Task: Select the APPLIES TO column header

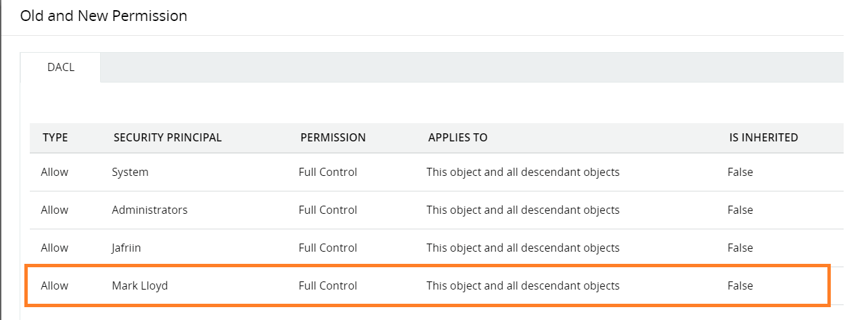Action: [457, 137]
